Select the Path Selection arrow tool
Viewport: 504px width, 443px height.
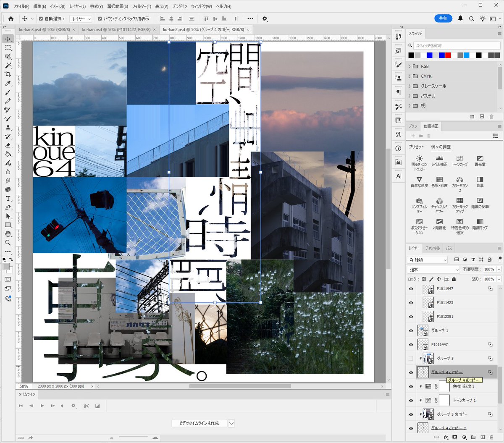tap(8, 216)
